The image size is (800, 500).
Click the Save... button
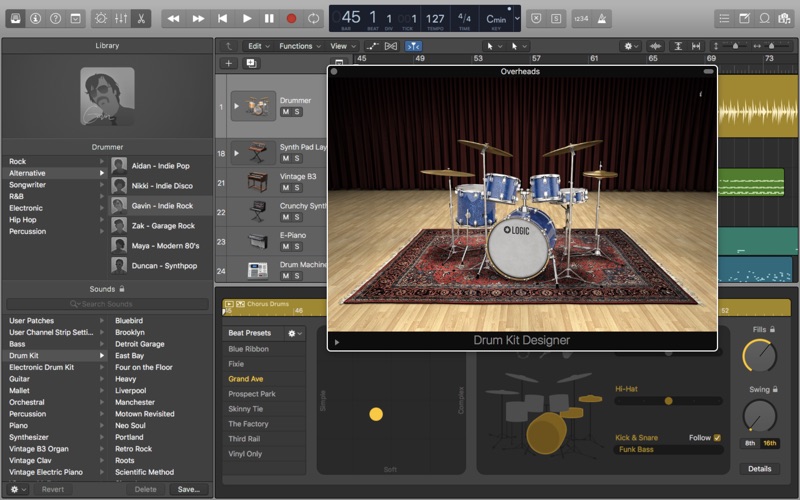tap(189, 489)
